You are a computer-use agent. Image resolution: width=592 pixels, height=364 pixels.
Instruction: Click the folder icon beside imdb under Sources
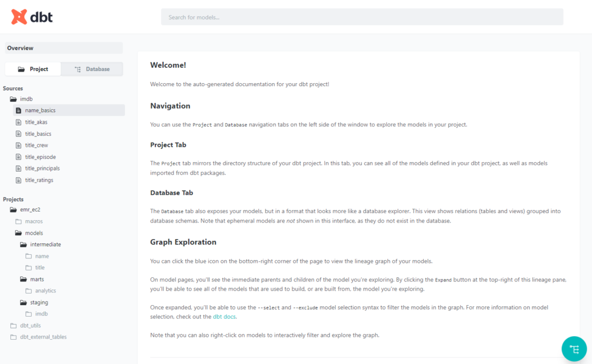13,99
